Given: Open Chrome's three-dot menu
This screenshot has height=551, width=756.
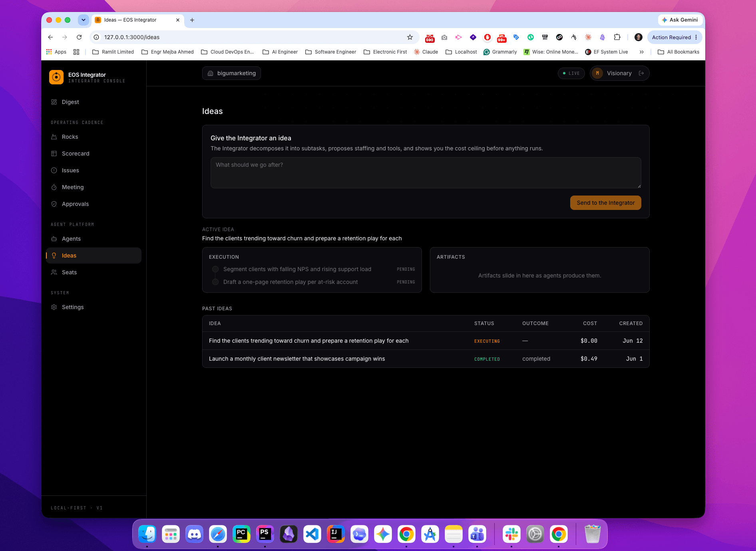Looking at the screenshot, I should pyautogui.click(x=696, y=37).
